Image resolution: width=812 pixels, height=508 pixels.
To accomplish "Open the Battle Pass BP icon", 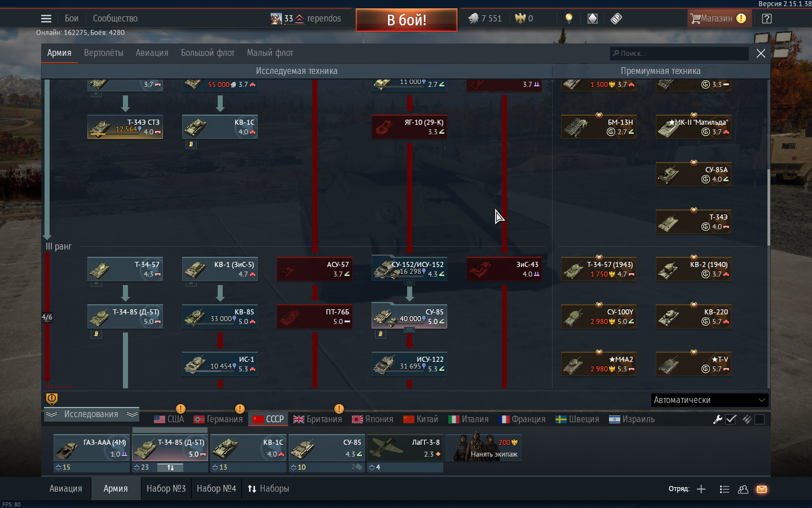I will (616, 19).
